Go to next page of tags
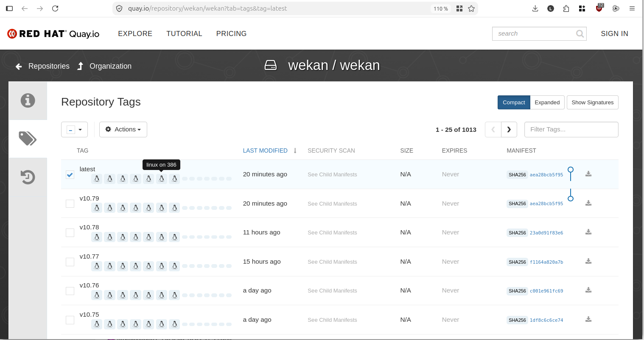 509,130
